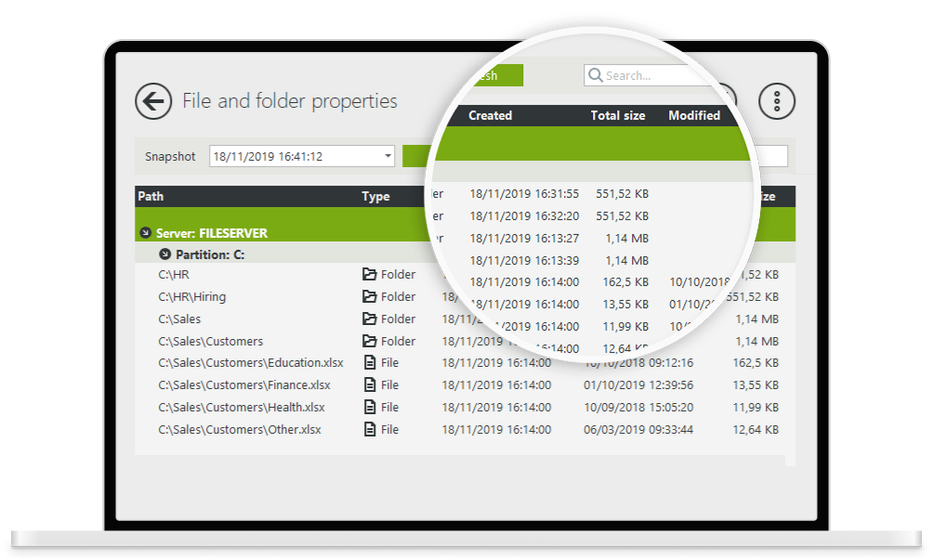
Task: Click the 'Snapshot' label
Action: pyautogui.click(x=170, y=156)
